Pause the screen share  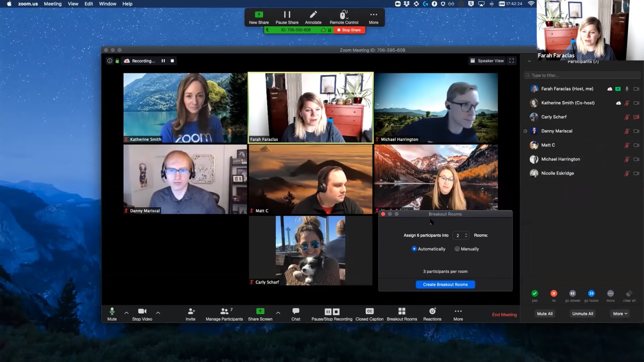tap(287, 15)
